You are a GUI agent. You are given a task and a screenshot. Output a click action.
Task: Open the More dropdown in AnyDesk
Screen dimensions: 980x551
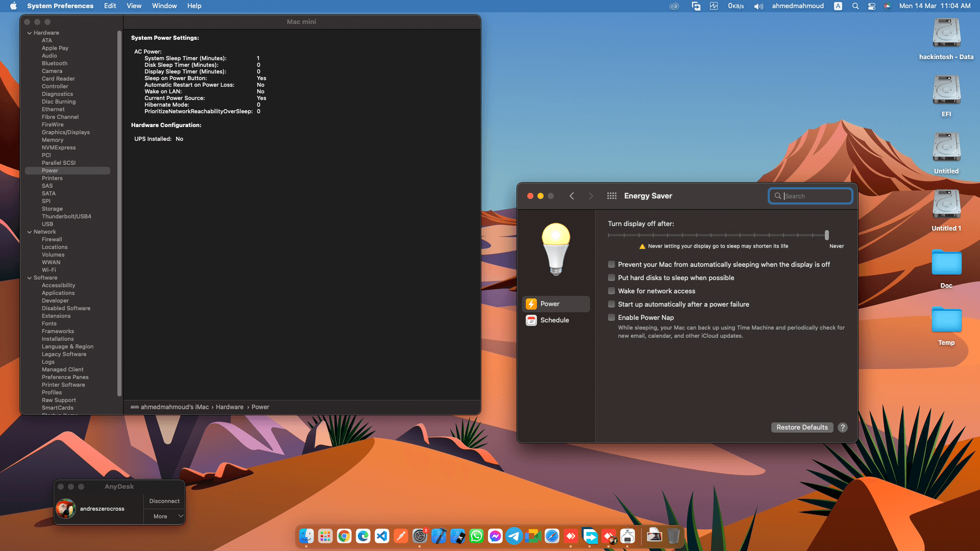coord(164,516)
